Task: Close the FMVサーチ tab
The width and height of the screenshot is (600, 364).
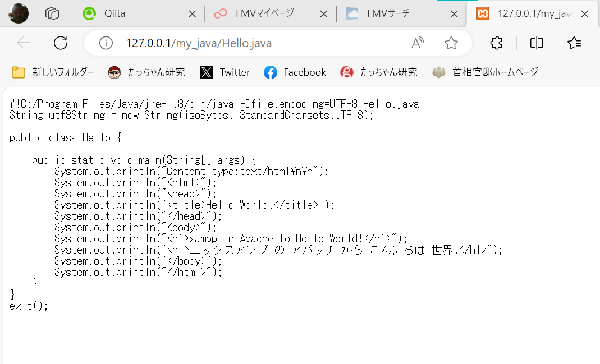Action: [454, 13]
